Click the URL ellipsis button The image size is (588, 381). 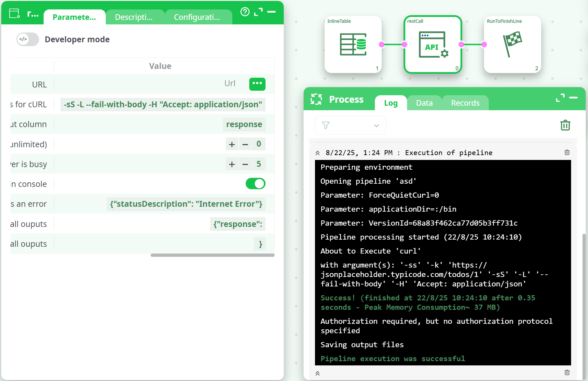pyautogui.click(x=257, y=84)
